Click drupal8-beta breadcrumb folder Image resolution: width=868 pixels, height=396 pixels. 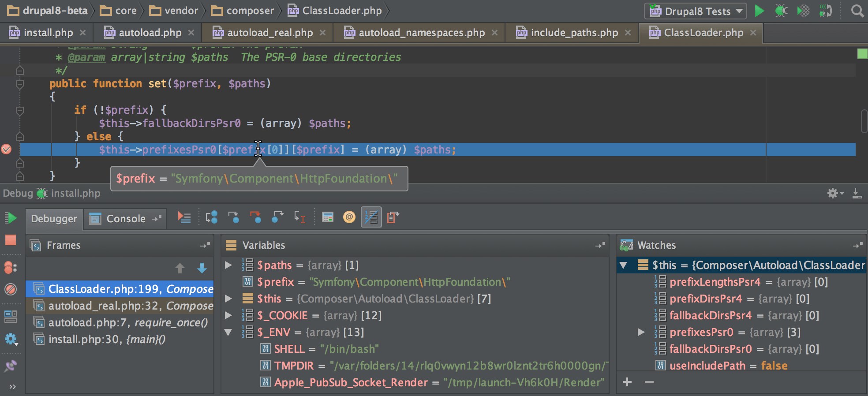point(48,11)
